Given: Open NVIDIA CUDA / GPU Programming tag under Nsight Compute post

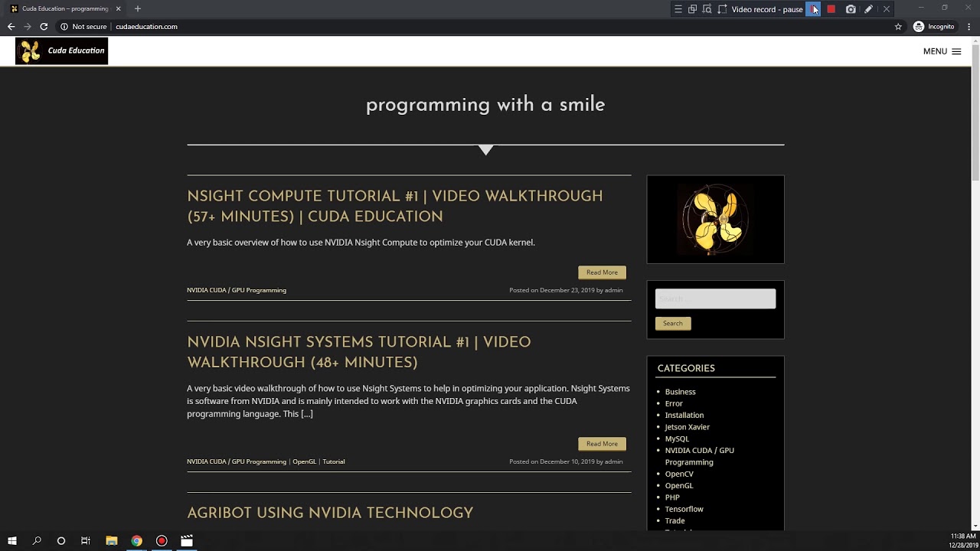Looking at the screenshot, I should [x=237, y=290].
